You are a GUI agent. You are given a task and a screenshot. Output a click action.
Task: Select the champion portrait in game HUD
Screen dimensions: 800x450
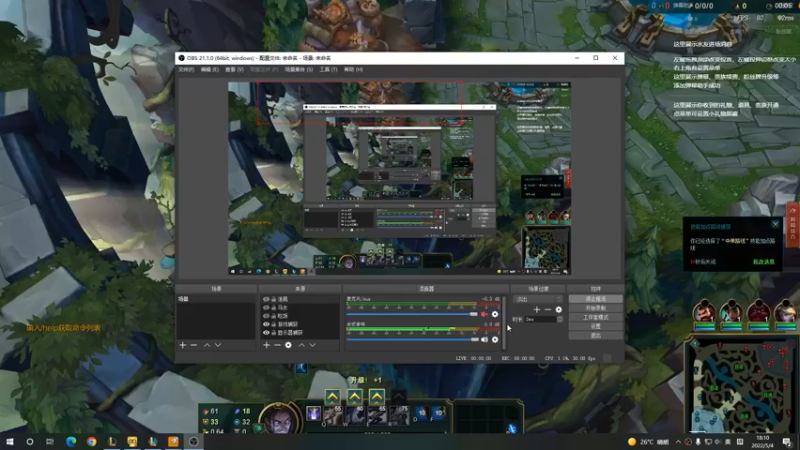tap(280, 419)
